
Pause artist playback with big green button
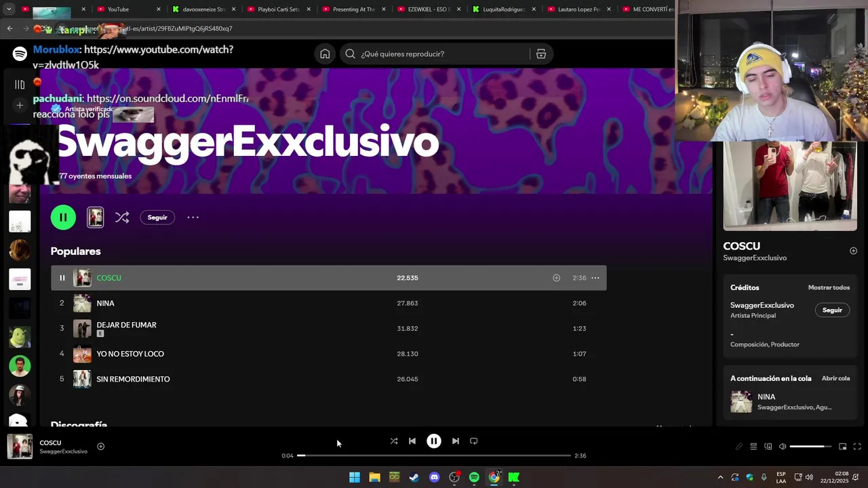[x=63, y=218]
